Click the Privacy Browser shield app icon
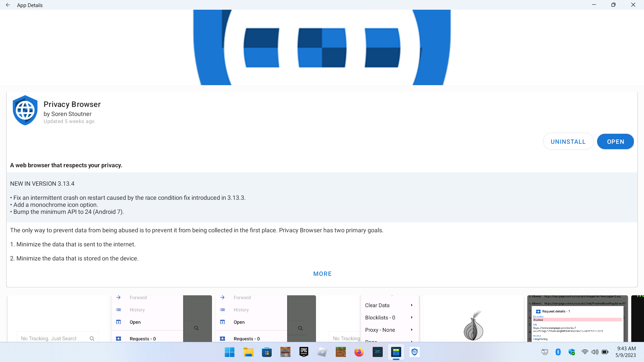 coord(25,110)
